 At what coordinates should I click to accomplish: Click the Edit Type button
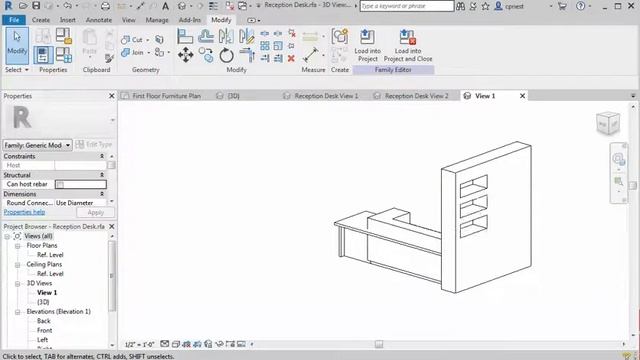coord(94,144)
